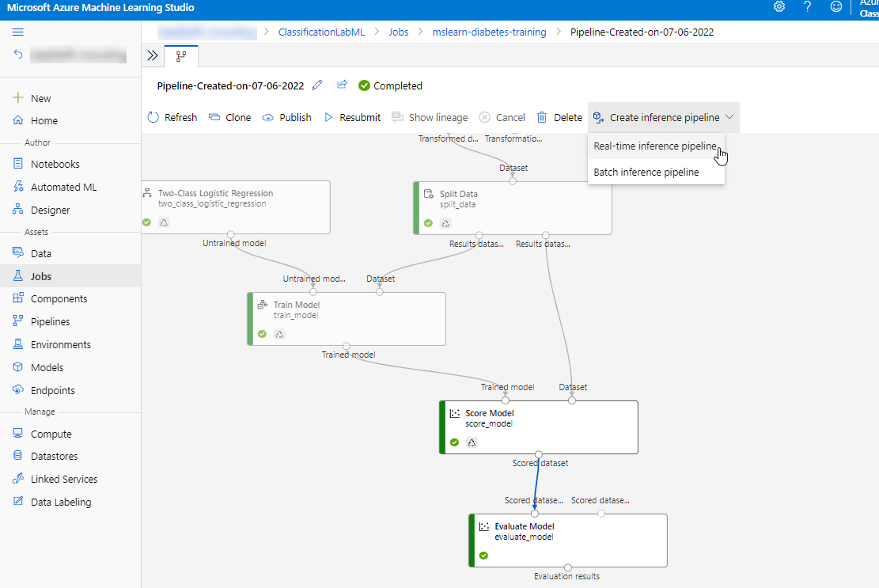Image resolution: width=879 pixels, height=588 pixels.
Task: Click the help question mark icon
Action: pyautogui.click(x=807, y=7)
